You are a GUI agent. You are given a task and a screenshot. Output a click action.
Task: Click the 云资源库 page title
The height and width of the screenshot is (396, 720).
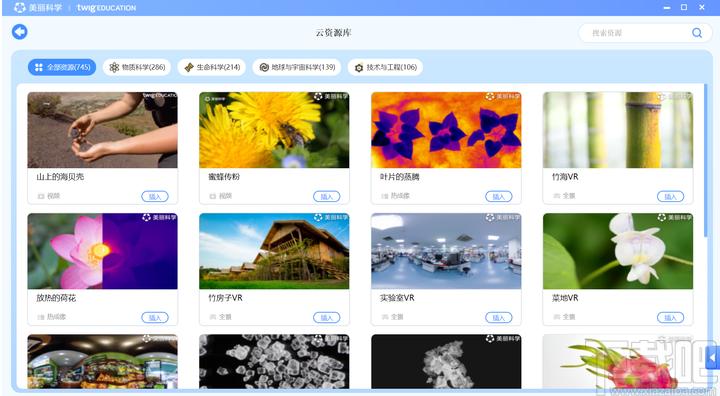click(333, 33)
